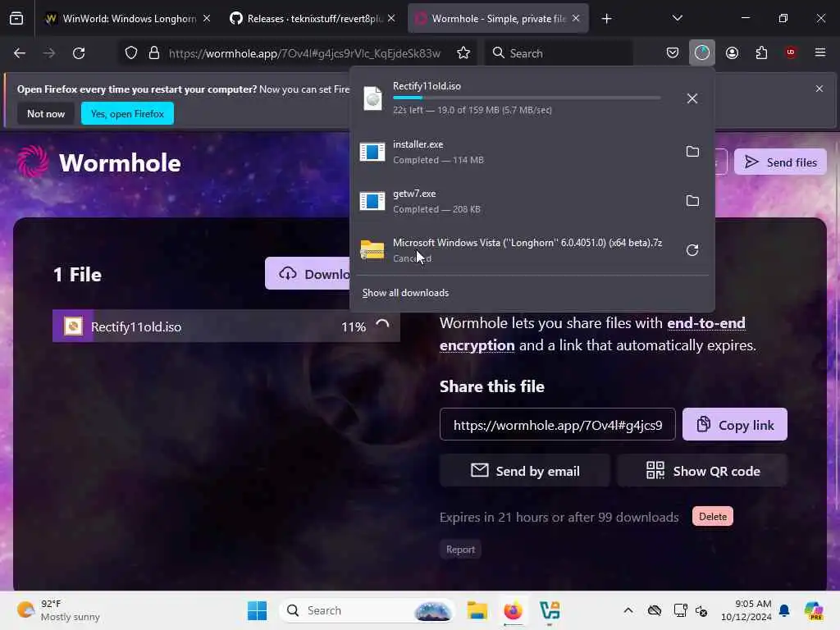The width and height of the screenshot is (840, 630).
Task: Retry the canceled Windows Vista Longhorn download
Action: pos(692,250)
